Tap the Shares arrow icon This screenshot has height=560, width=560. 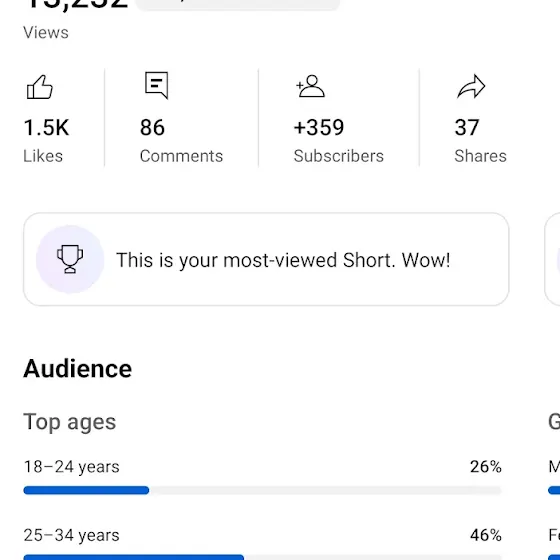pyautogui.click(x=471, y=86)
